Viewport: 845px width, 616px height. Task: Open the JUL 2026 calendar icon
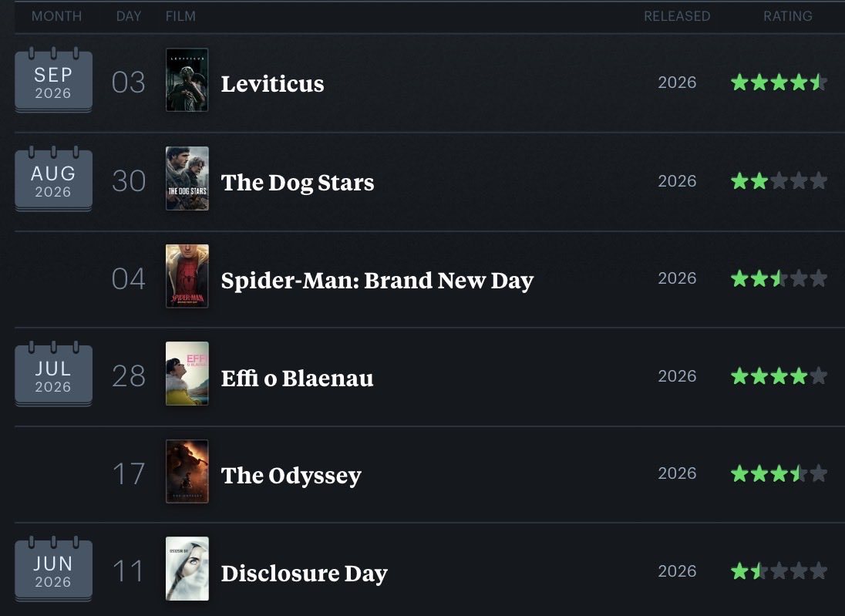click(x=53, y=373)
